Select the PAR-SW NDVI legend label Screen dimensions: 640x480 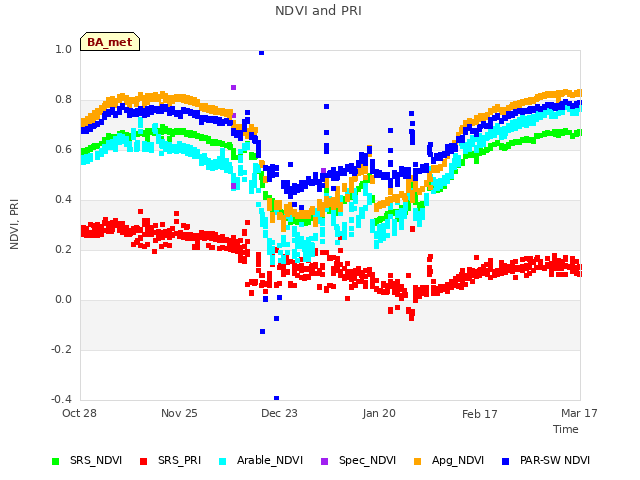pyautogui.click(x=555, y=460)
